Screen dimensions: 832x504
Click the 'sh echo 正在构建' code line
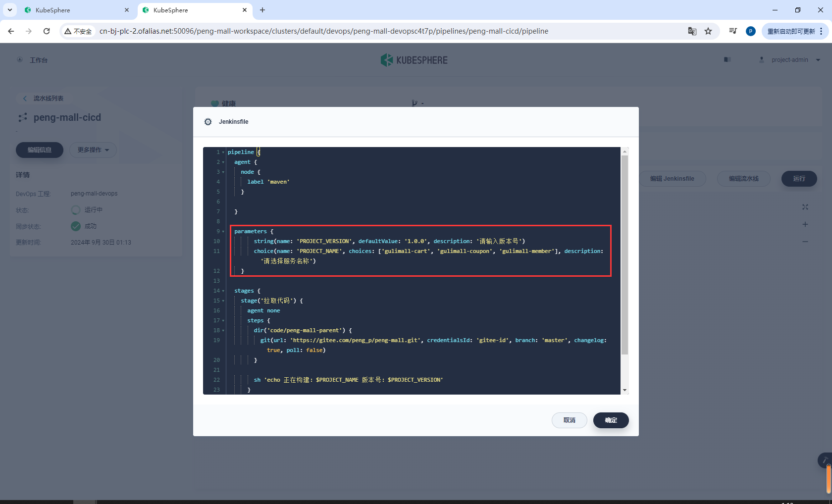(x=349, y=380)
